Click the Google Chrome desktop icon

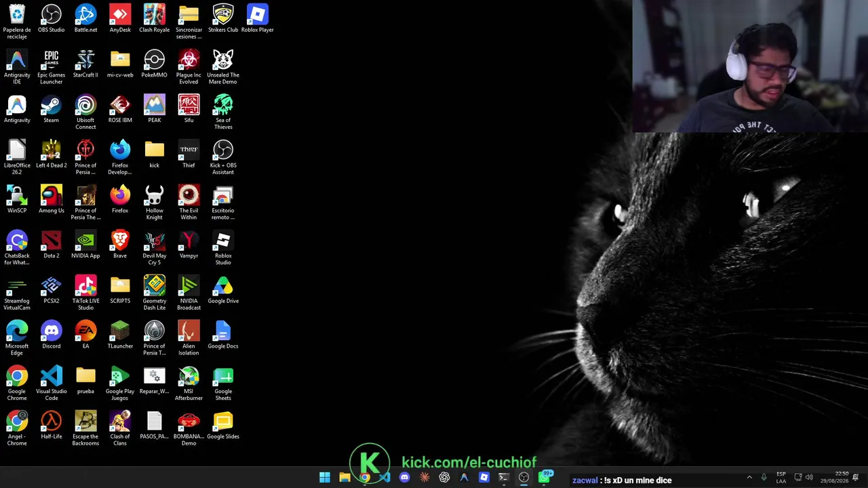click(x=17, y=384)
